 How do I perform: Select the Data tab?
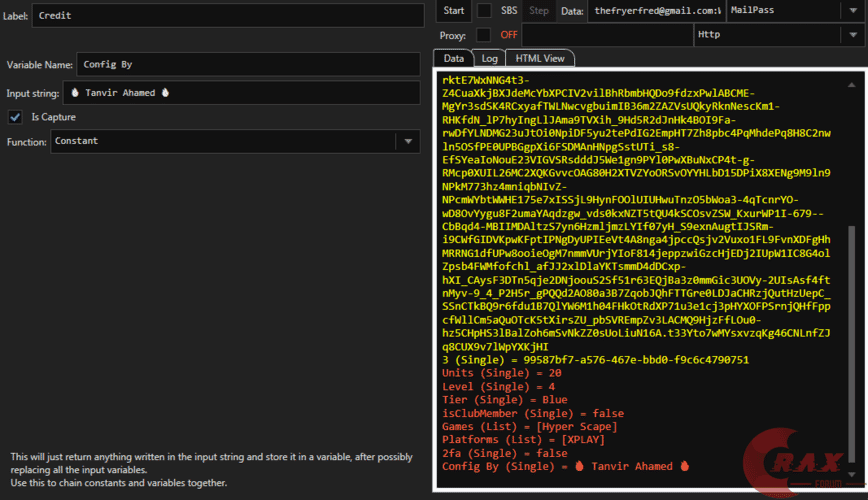[x=453, y=59]
